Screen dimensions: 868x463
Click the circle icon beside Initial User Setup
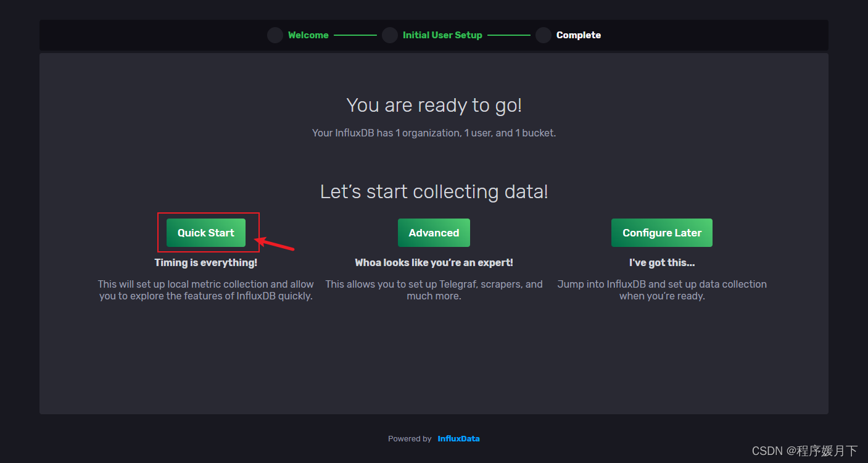click(x=390, y=35)
